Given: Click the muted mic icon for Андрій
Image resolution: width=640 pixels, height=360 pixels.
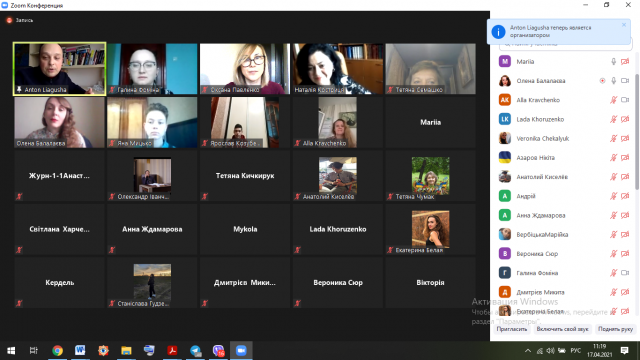Looking at the screenshot, I should point(613,196).
